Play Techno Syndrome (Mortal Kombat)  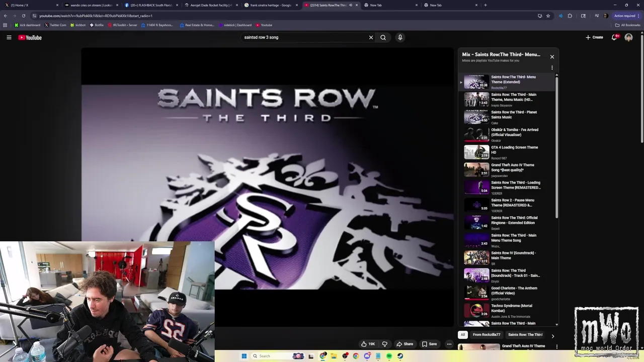pyautogui.click(x=508, y=311)
